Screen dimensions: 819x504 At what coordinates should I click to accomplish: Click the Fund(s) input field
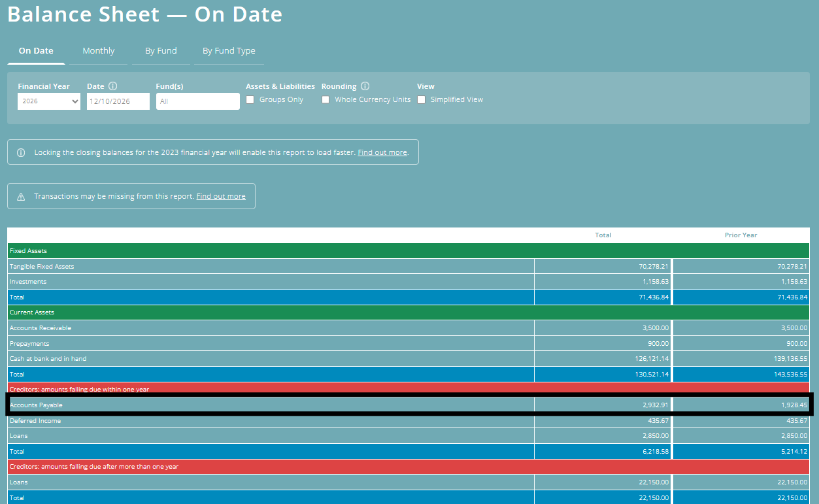point(198,101)
